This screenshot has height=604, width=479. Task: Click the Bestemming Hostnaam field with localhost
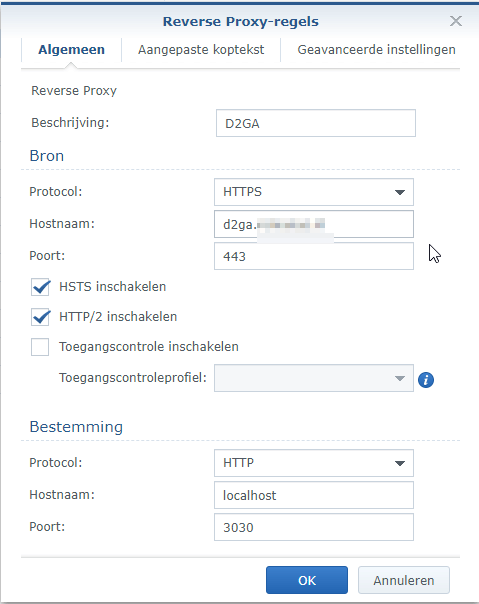coord(314,495)
